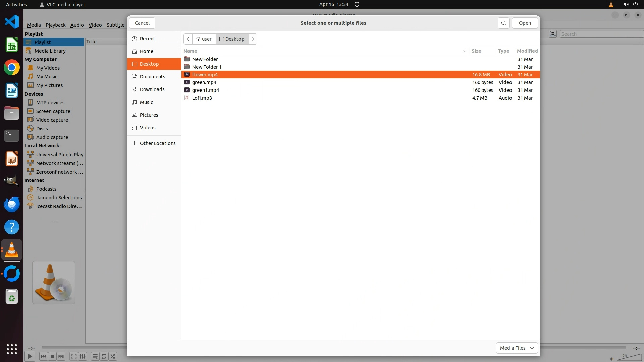Open the Playback menu
The width and height of the screenshot is (644, 362).
(56, 25)
